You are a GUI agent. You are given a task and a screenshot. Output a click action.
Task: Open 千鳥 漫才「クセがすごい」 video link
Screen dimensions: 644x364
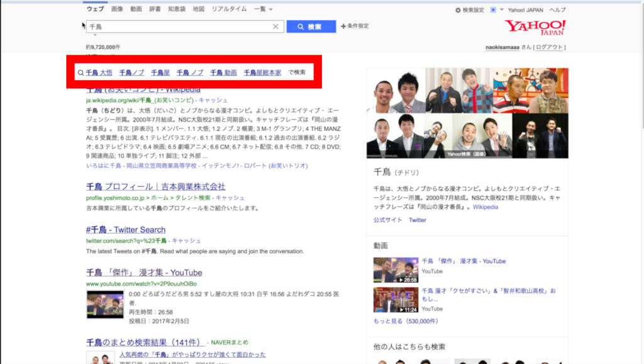pyautogui.click(x=489, y=295)
